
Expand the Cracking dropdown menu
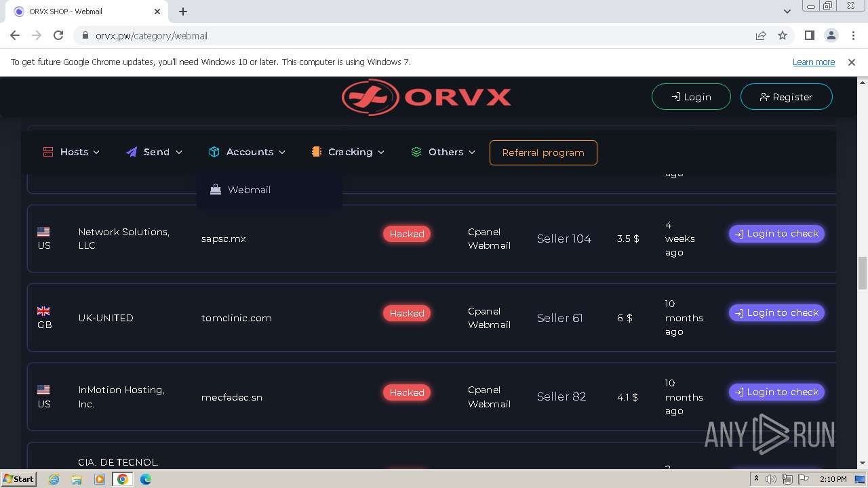pyautogui.click(x=348, y=152)
